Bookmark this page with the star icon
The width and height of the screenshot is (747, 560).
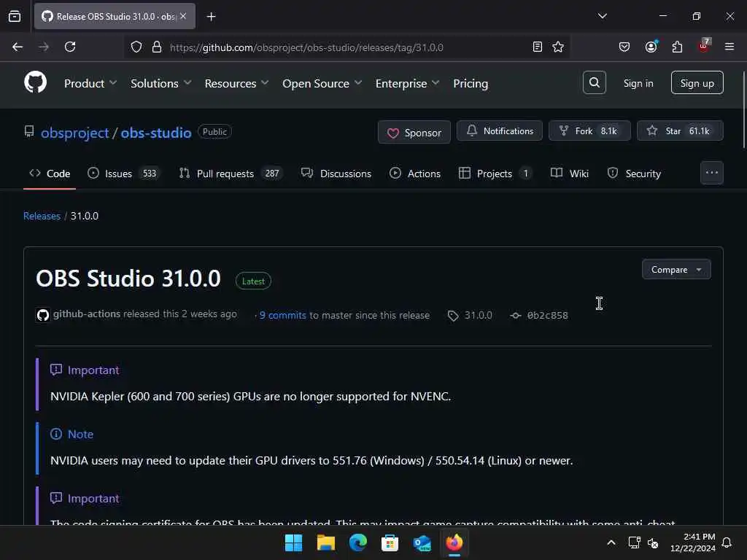(558, 47)
